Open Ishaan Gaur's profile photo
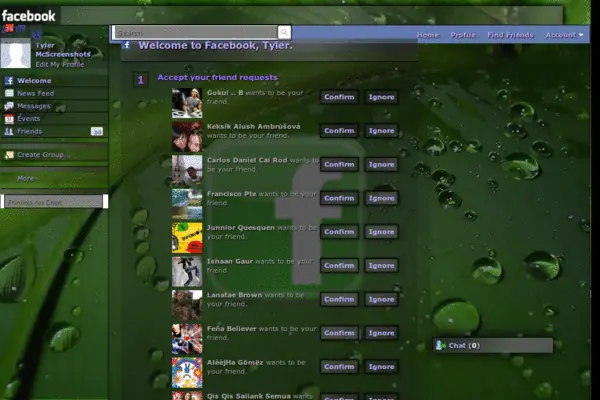 (187, 271)
